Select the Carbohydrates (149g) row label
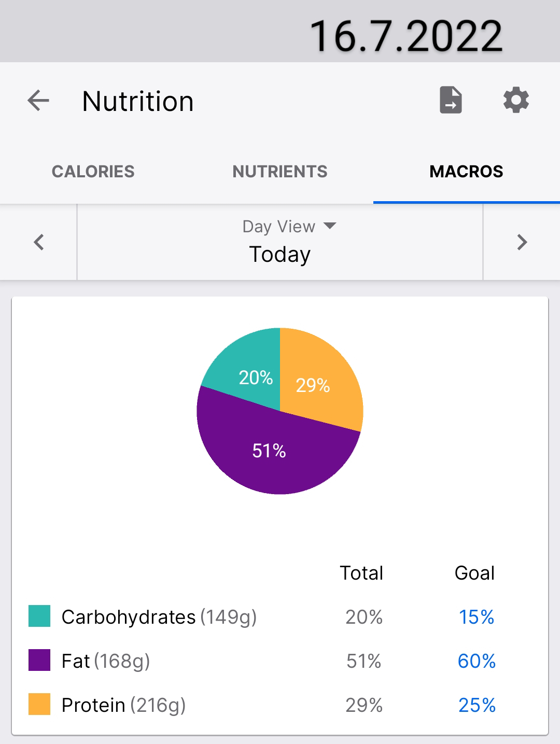 point(159,617)
